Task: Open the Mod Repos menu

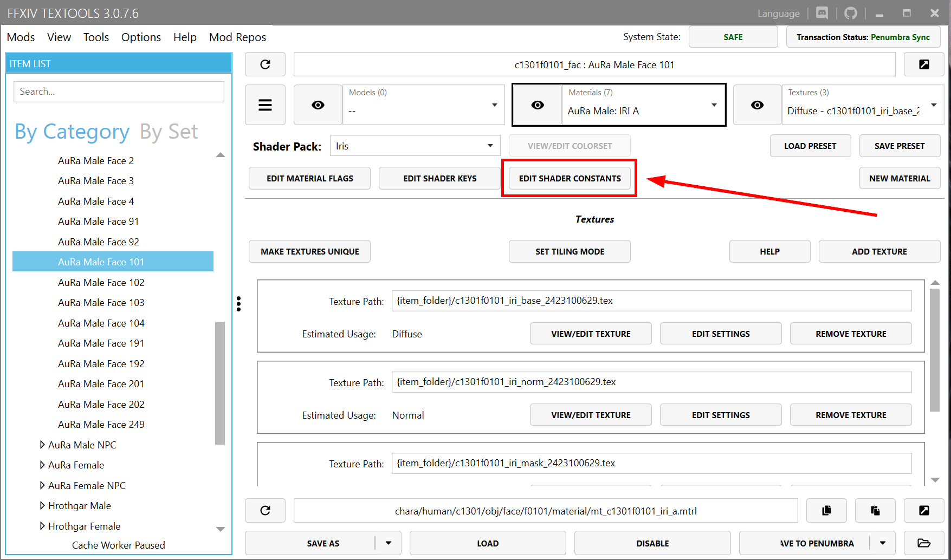Action: (x=237, y=37)
